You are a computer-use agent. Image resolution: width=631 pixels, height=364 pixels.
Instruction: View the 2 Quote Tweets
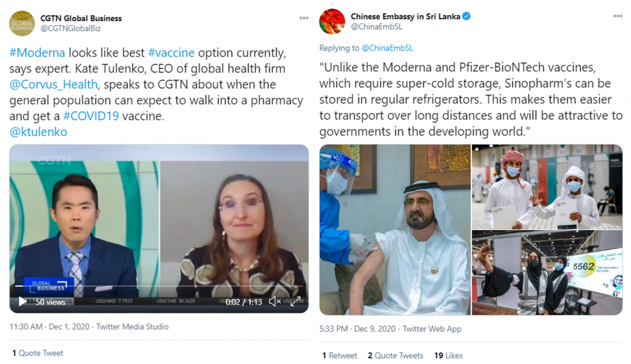(x=395, y=356)
